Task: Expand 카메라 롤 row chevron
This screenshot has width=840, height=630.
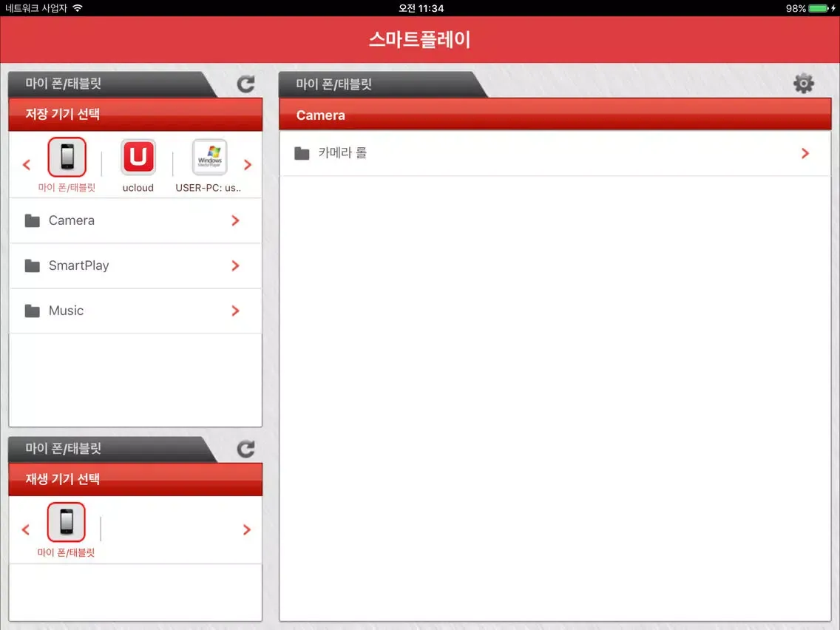Action: [x=805, y=154]
